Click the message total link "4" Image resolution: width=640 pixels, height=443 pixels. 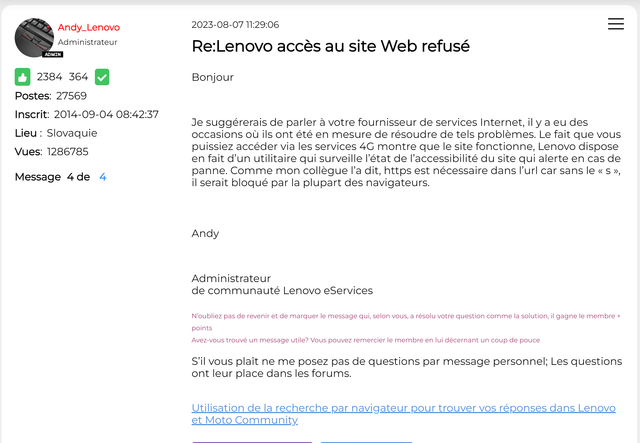pyautogui.click(x=103, y=177)
